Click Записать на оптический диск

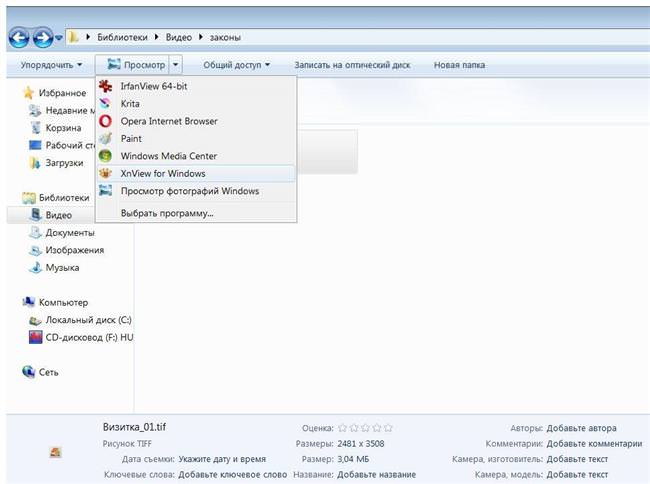coord(352,65)
